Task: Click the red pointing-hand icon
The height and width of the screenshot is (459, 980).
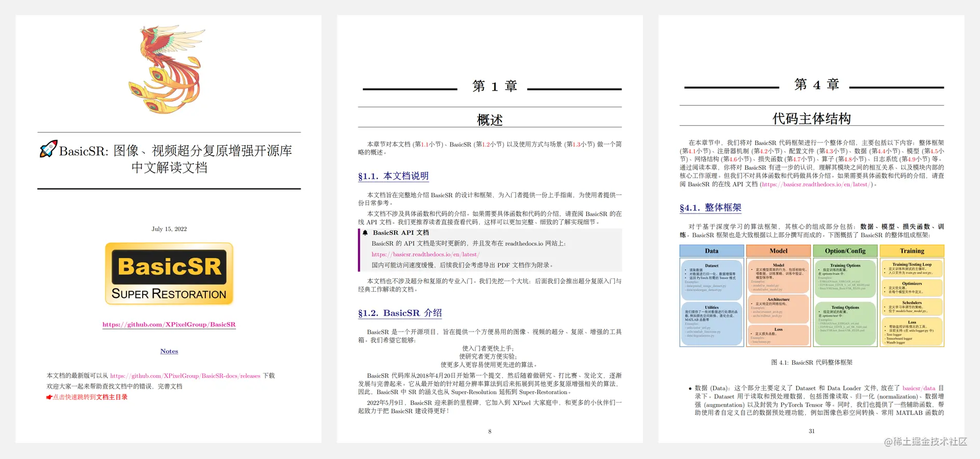Action: (49, 397)
